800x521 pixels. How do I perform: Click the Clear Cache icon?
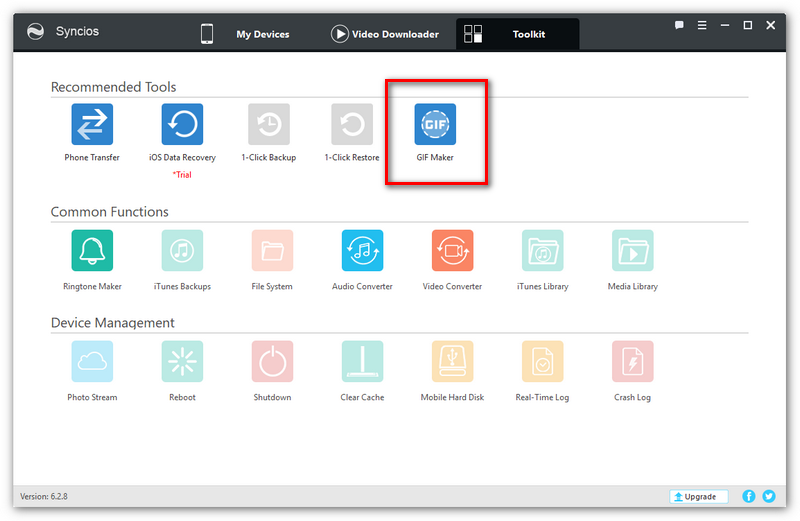coord(362,361)
